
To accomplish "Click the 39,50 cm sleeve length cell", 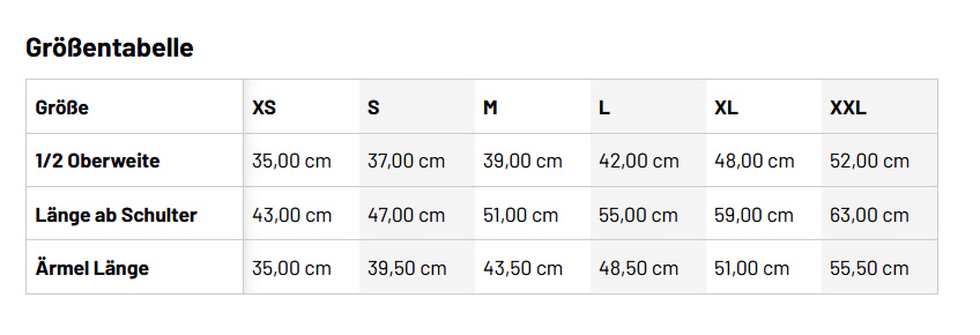I will point(407,269).
